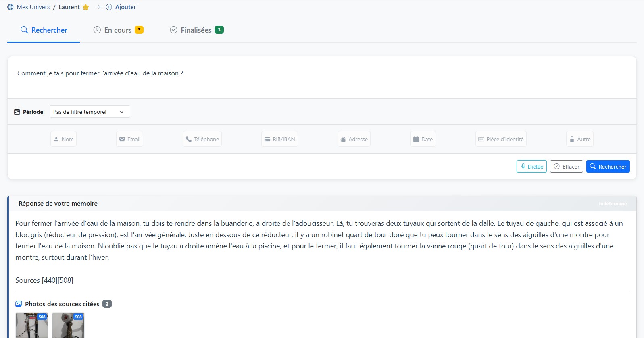Click the globe icon beside Mes Univers

[10, 7]
